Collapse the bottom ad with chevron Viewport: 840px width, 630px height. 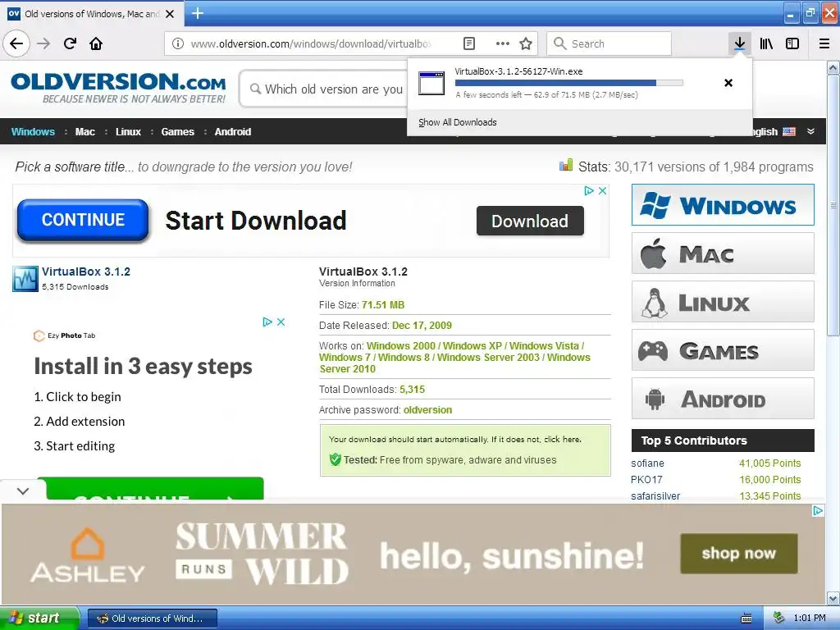22,491
